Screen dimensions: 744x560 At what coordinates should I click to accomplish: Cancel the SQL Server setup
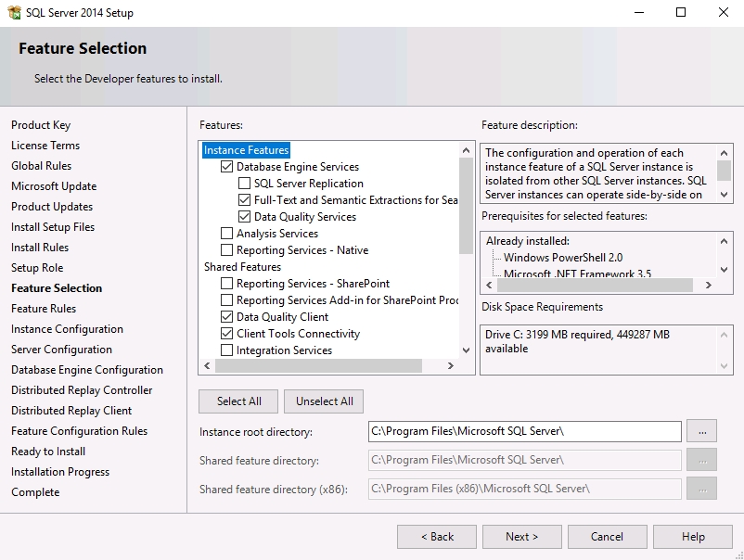pos(608,536)
